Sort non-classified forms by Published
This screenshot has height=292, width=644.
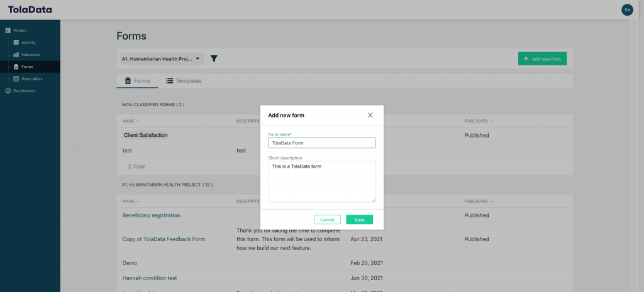tap(479, 121)
